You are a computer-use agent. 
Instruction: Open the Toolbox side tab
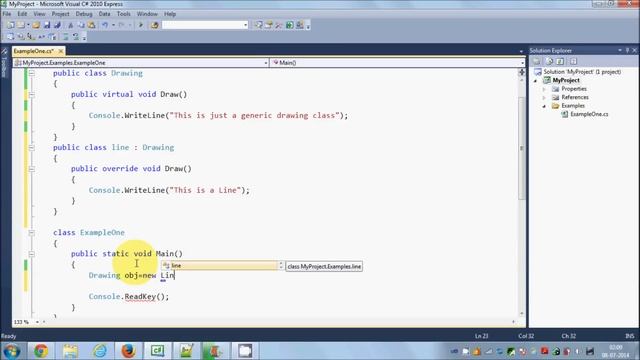4,64
